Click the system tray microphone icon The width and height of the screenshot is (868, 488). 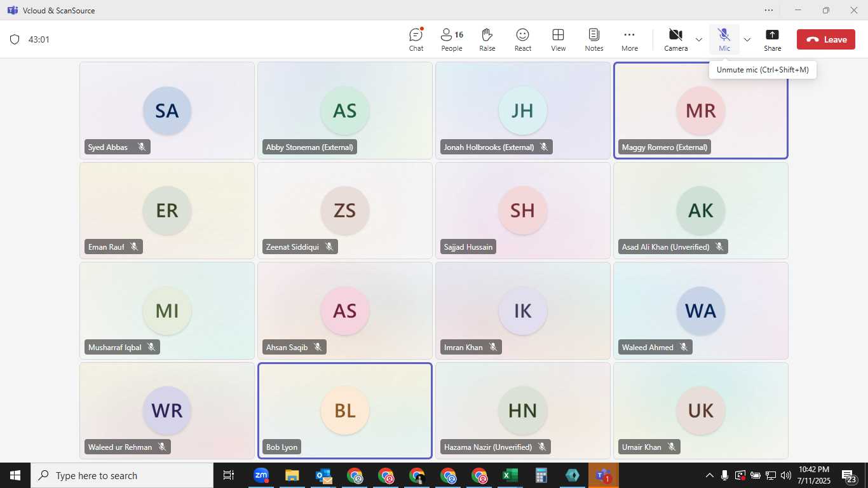725,475
